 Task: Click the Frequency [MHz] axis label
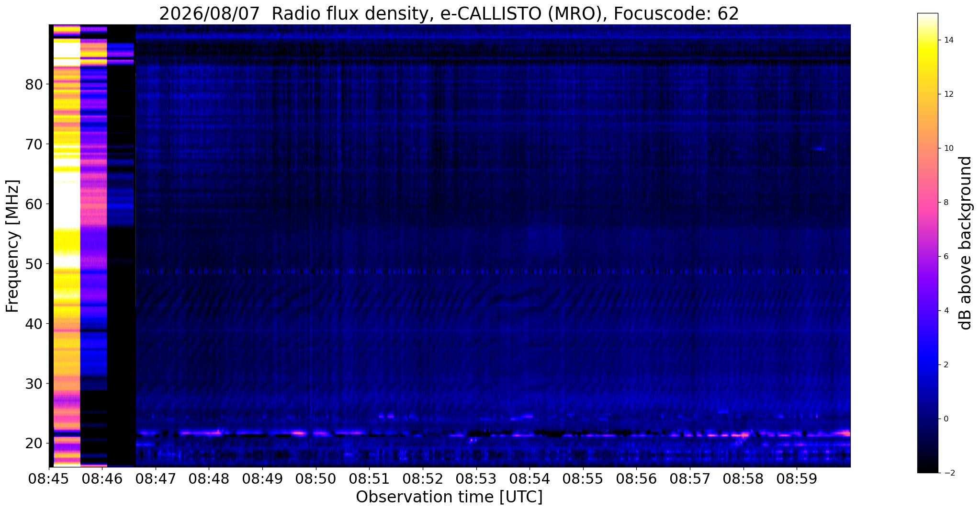coord(12,246)
